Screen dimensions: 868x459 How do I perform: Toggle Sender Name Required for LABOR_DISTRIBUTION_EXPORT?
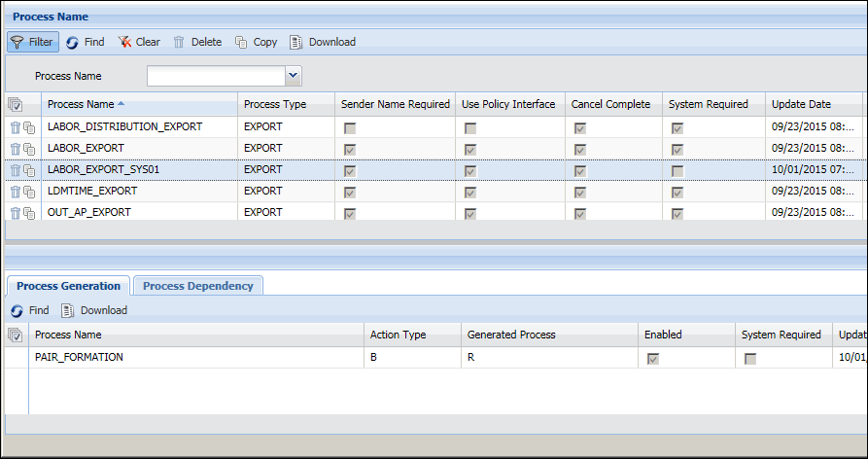pos(349,127)
